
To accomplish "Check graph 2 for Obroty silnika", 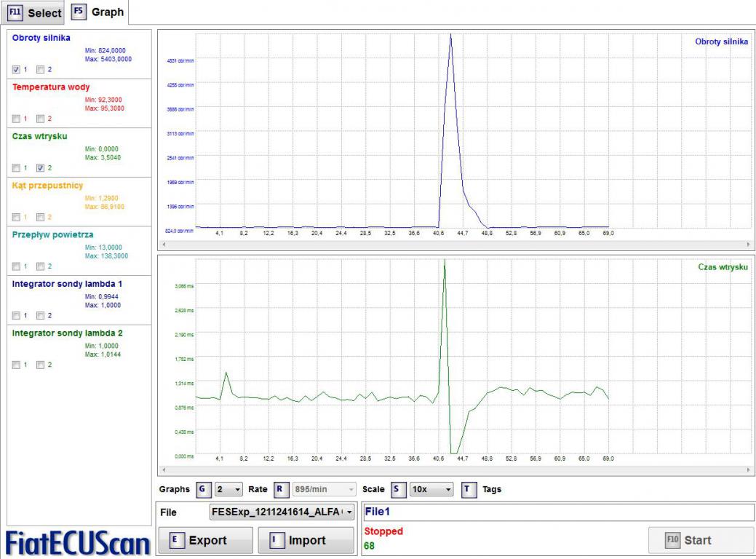I will 41,69.
